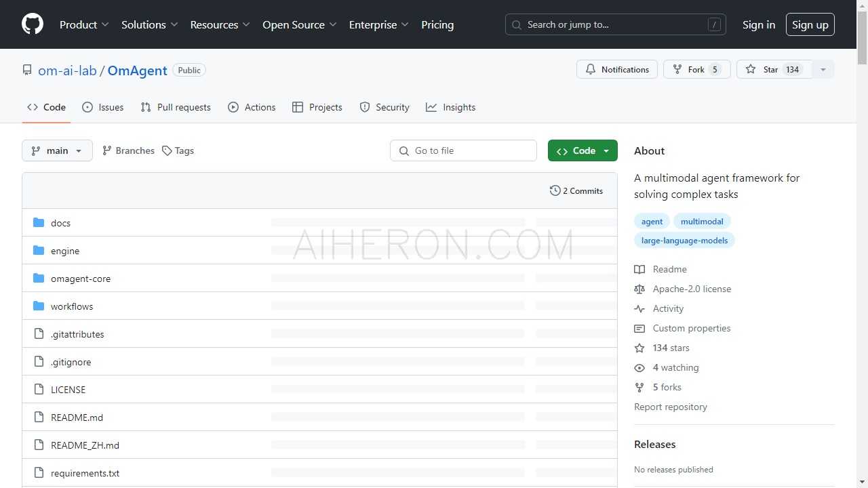
Task: Click the omagent-core folder icon
Action: 39,279
